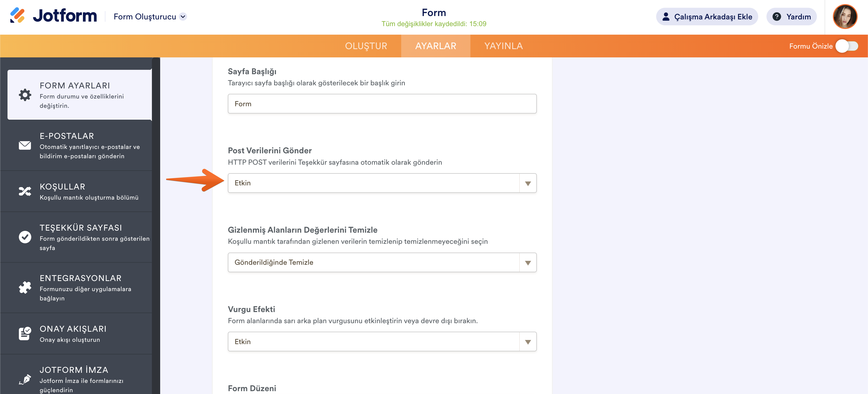Open the Vurgu Efekti dropdown
Viewport: 868px width, 394px height.
click(382, 342)
